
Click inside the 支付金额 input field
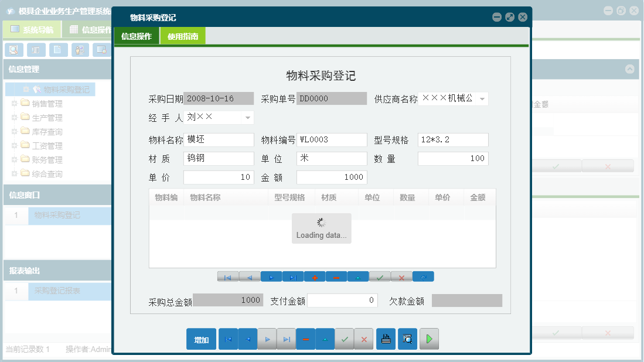(342, 300)
